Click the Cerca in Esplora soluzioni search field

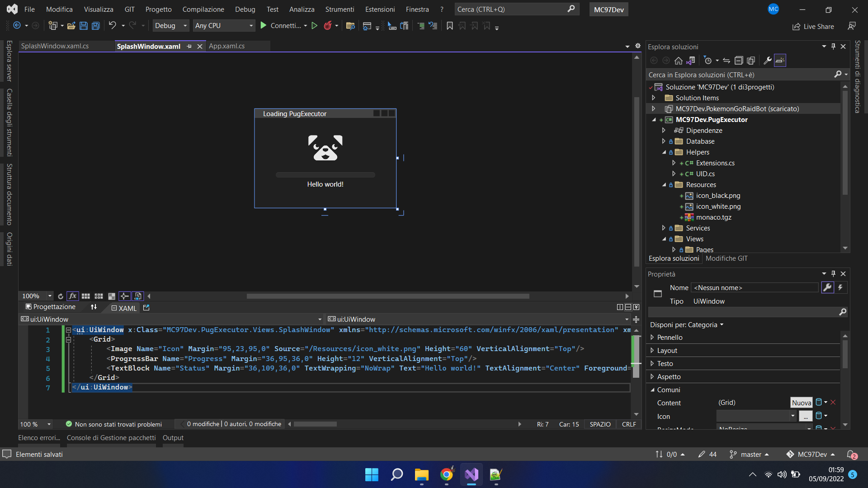pyautogui.click(x=741, y=75)
